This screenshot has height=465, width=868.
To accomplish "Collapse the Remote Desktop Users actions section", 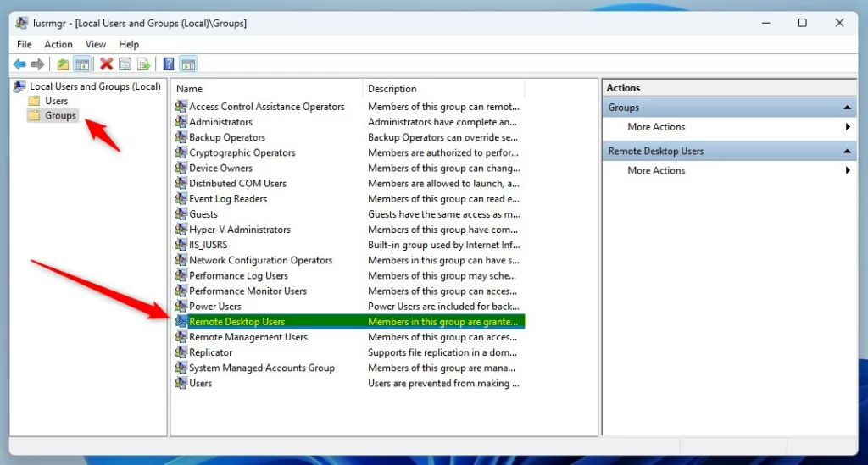I will click(x=847, y=151).
